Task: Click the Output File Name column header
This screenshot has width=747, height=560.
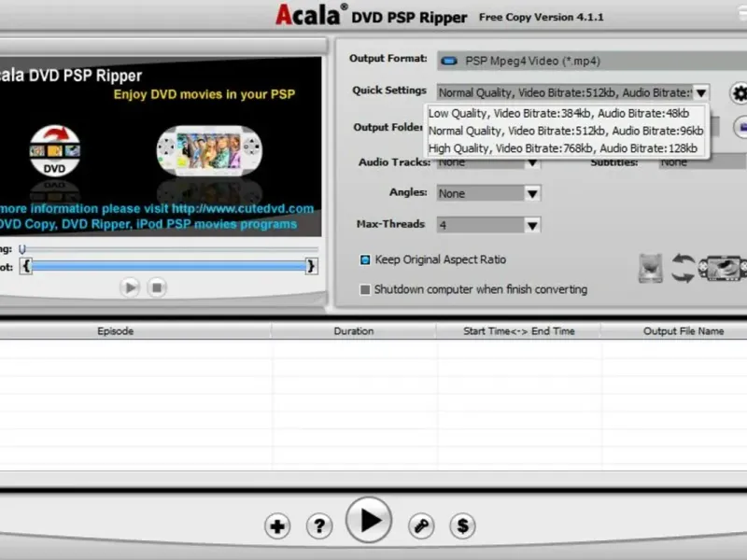Action: pyautogui.click(x=684, y=331)
